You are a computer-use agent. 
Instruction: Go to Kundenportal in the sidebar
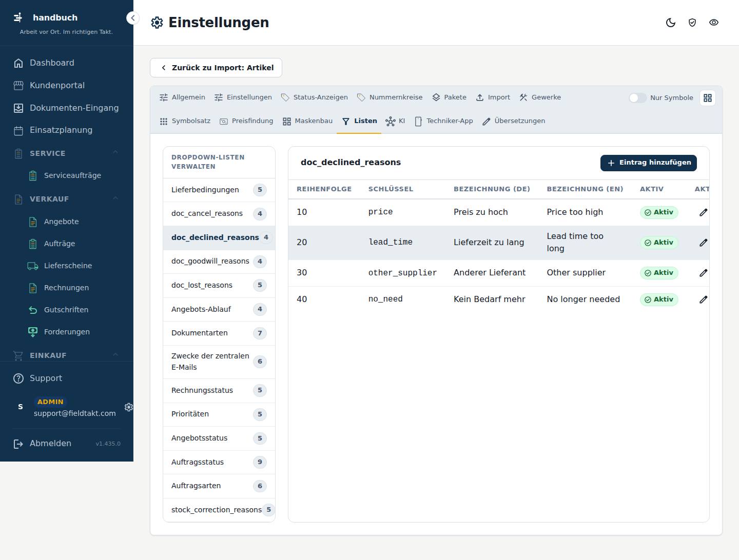point(67,86)
